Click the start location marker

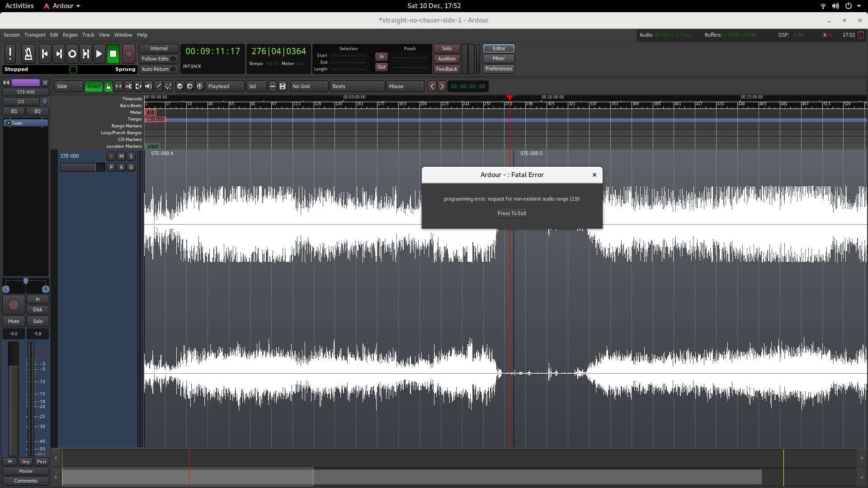point(153,146)
